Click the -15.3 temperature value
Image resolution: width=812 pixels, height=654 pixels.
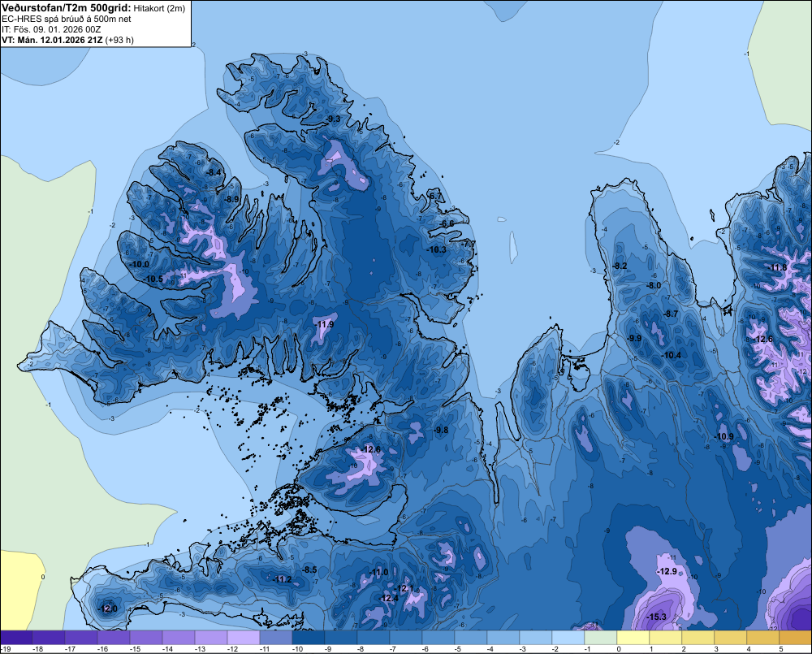[656, 617]
